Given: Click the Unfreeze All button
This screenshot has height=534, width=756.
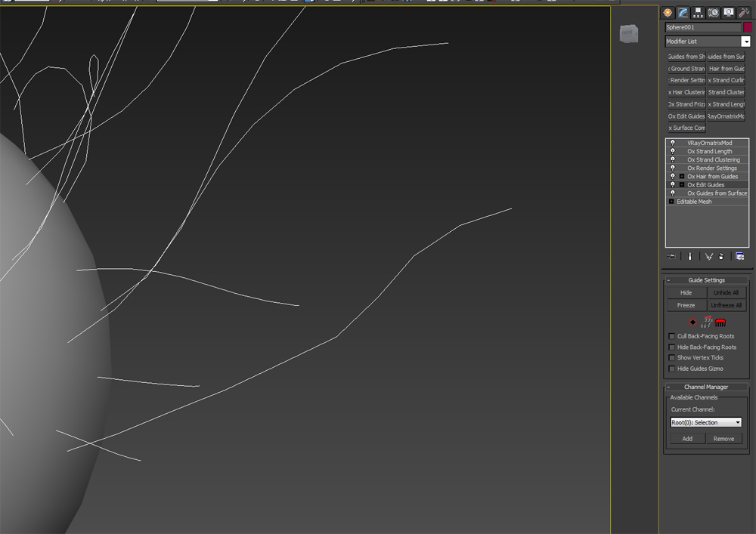Looking at the screenshot, I should [x=726, y=305].
